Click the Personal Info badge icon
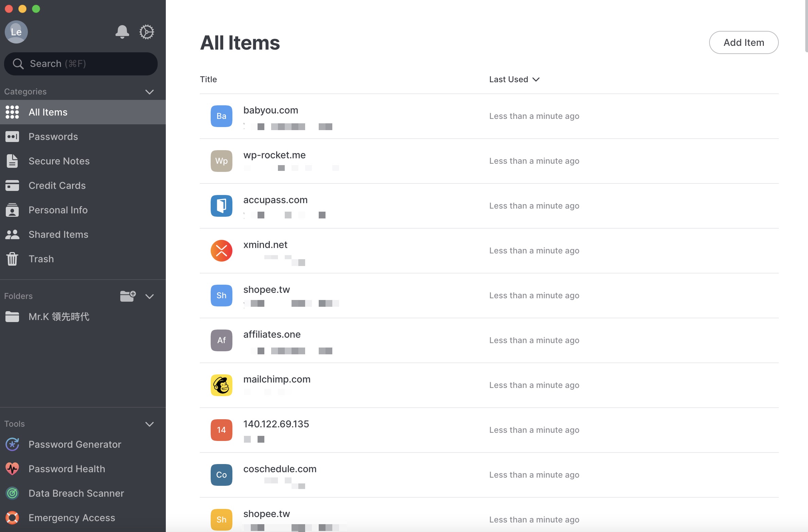 pos(12,210)
